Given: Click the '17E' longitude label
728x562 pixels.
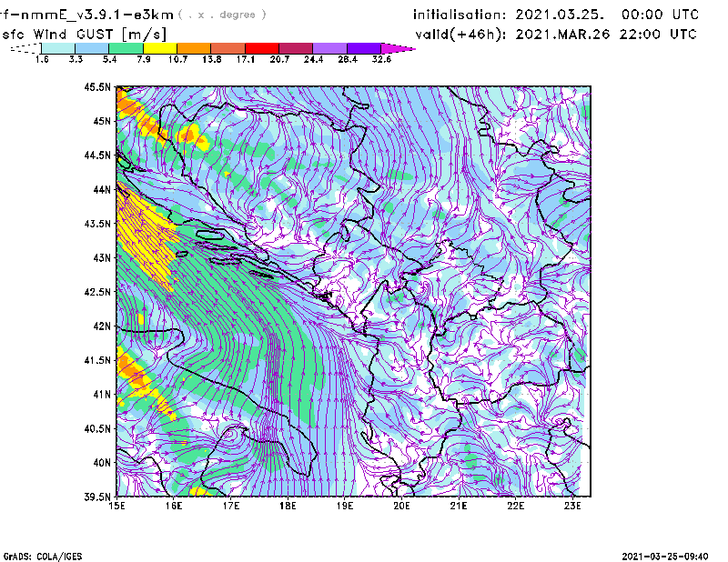Looking at the screenshot, I should pos(231,506).
